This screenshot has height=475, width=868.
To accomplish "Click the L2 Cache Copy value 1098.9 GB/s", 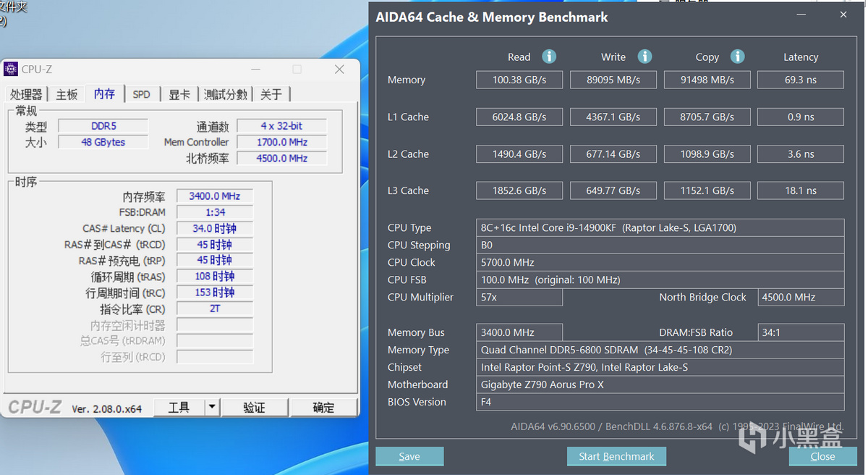I will click(707, 154).
